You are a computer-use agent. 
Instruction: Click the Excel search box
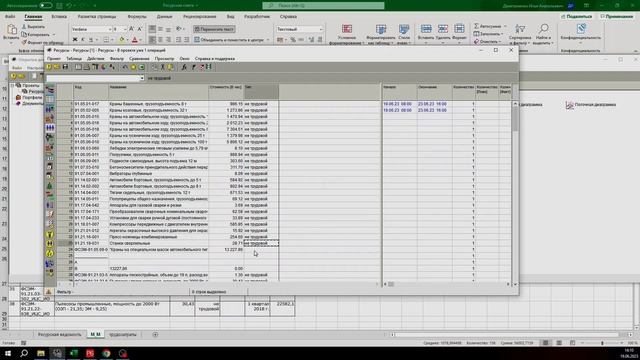click(323, 5)
